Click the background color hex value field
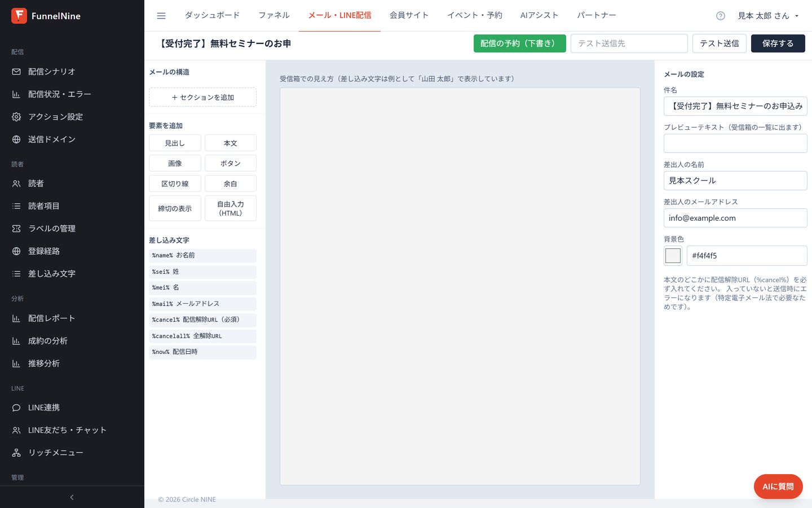This screenshot has width=812, height=508. pyautogui.click(x=747, y=256)
